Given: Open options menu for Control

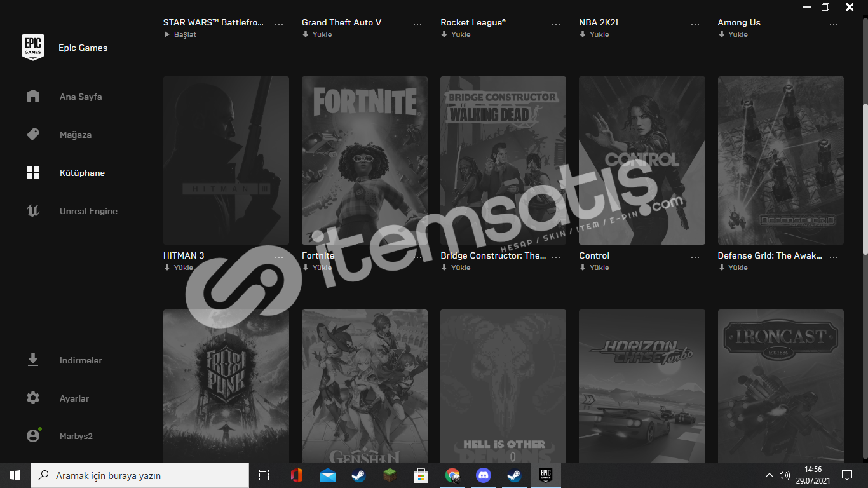Looking at the screenshot, I should (x=695, y=257).
